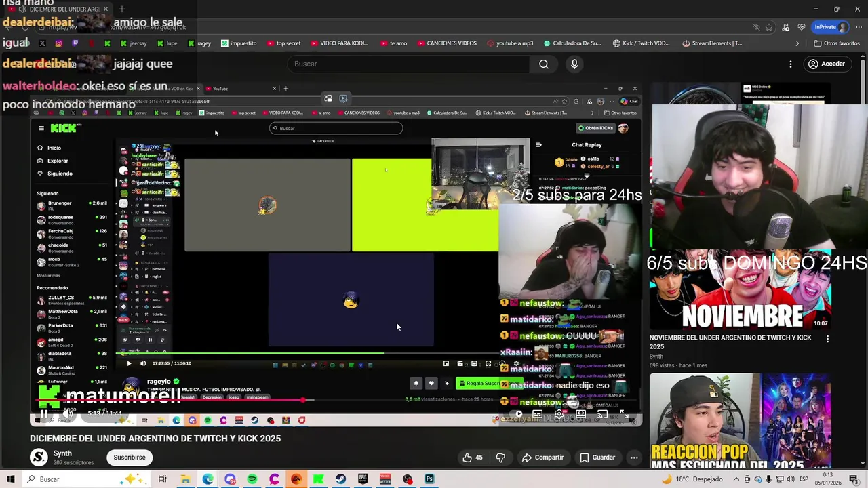868x488 pixels.
Task: Open REACCION POP recommended video thumbnail
Action: (740, 420)
